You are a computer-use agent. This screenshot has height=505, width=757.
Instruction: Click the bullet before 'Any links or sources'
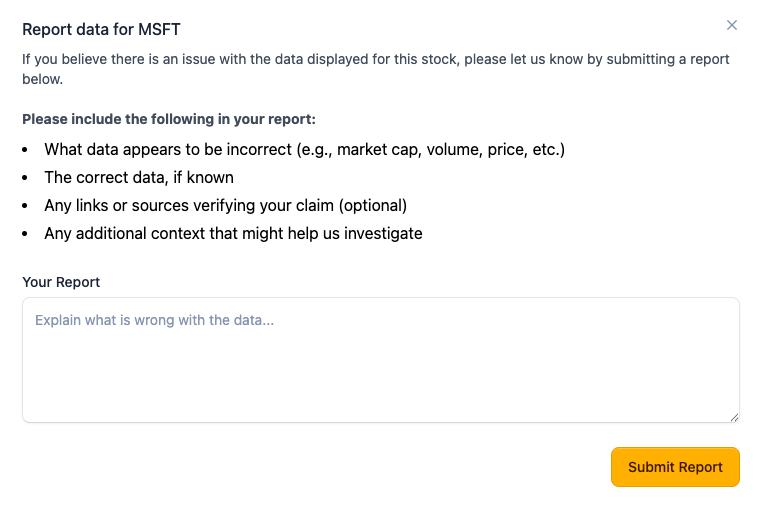click(x=26, y=206)
